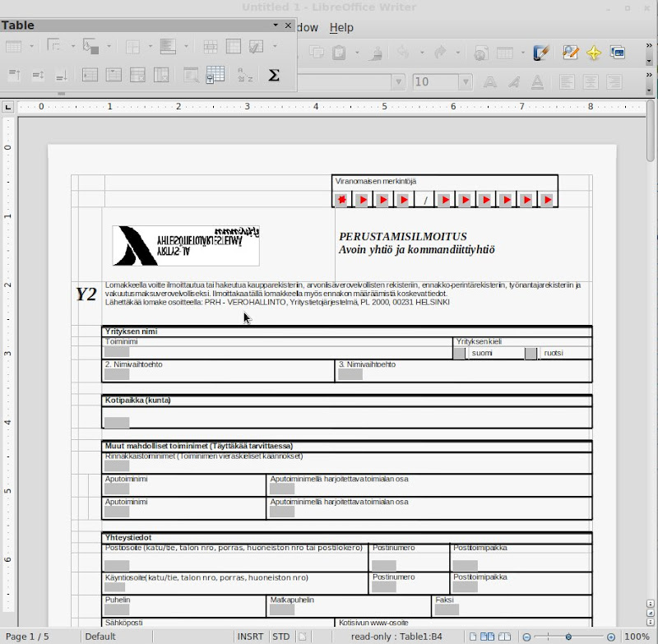Open the Gallery icon in toolbar
Image resolution: width=658 pixels, height=644 pixels.
(616, 53)
